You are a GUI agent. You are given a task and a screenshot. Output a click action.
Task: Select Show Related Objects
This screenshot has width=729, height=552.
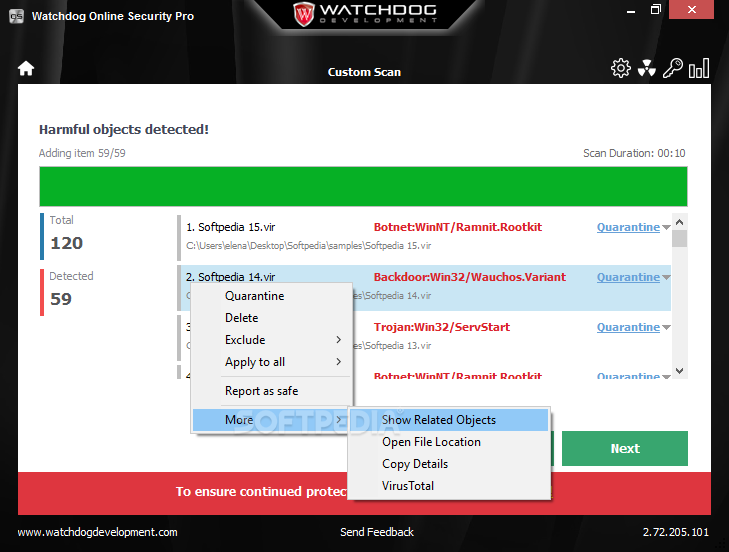tap(449, 420)
